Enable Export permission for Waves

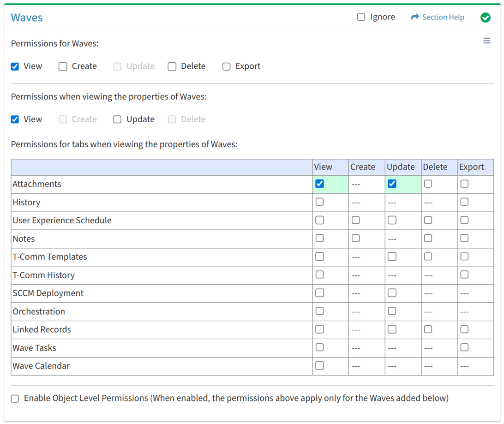[x=227, y=66]
